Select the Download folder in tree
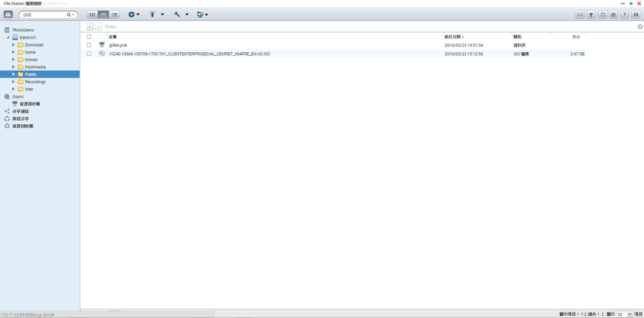 coord(34,45)
